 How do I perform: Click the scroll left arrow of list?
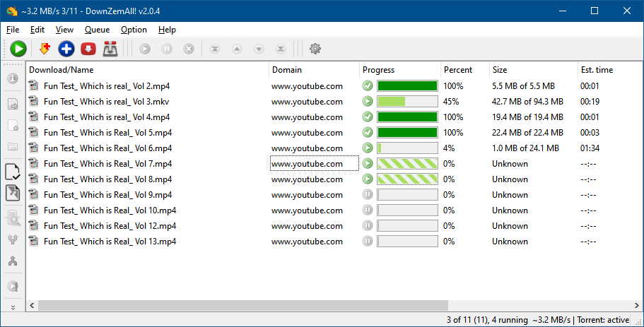click(x=32, y=306)
